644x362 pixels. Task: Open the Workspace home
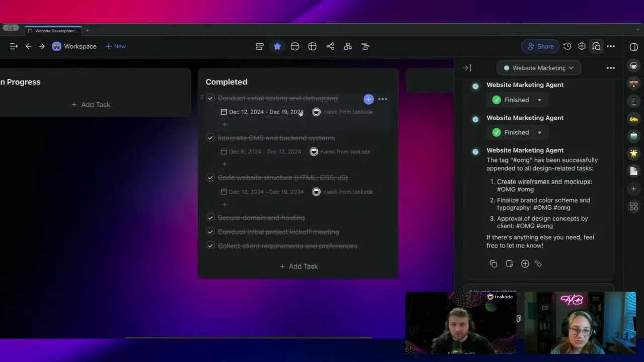tap(74, 46)
